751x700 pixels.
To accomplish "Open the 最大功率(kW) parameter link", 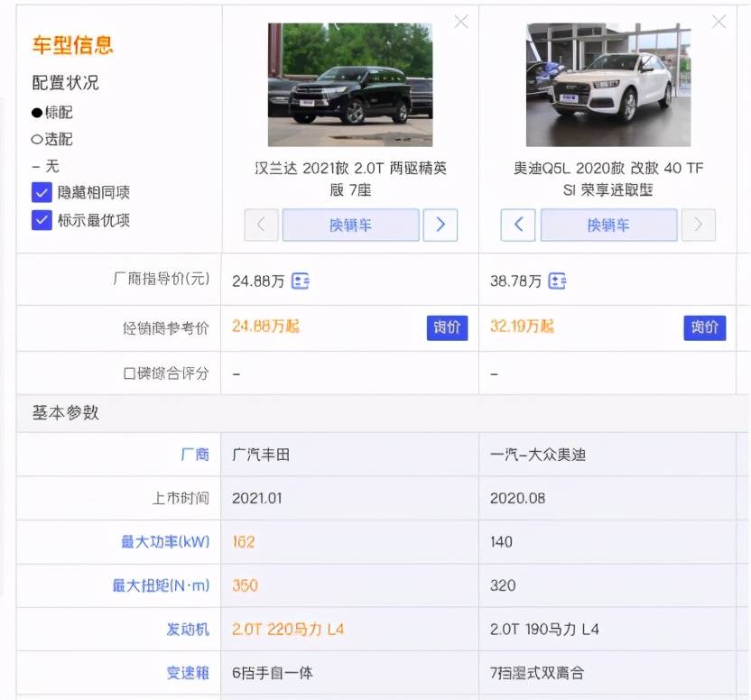I will click(165, 541).
